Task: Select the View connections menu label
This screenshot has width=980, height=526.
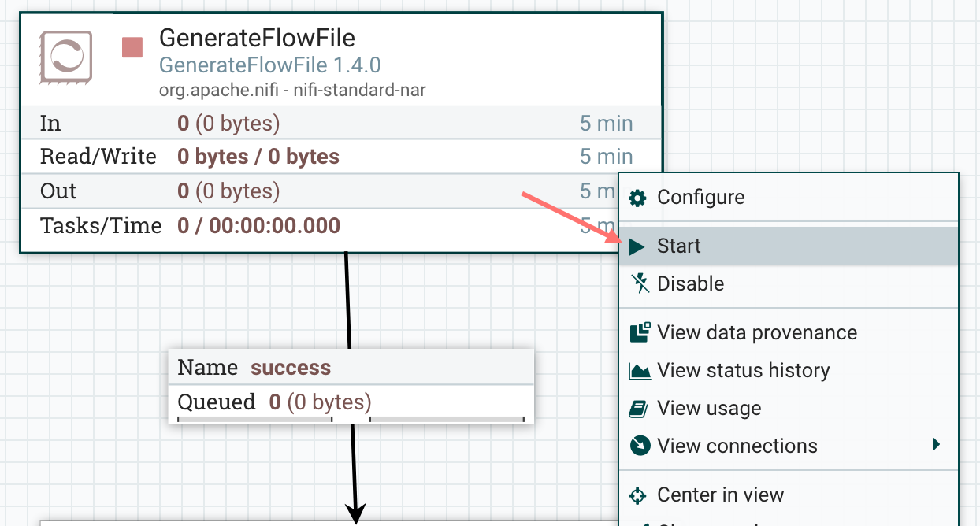Action: coord(737,446)
